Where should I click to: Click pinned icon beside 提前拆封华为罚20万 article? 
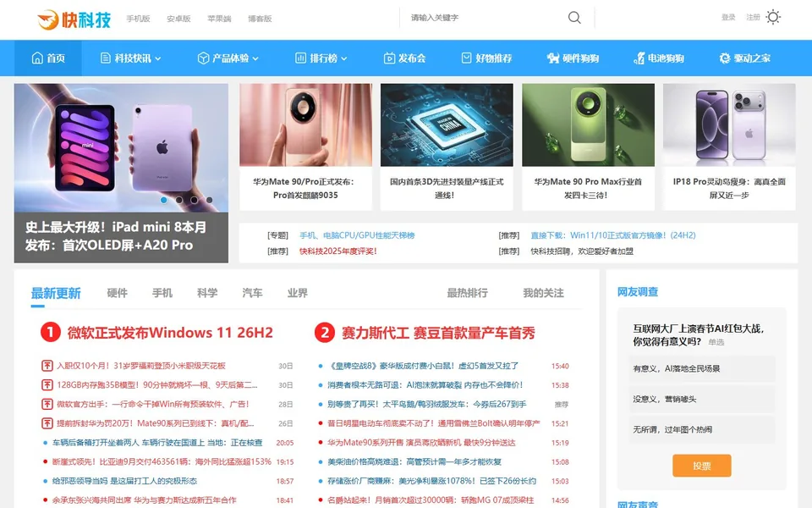47,423
